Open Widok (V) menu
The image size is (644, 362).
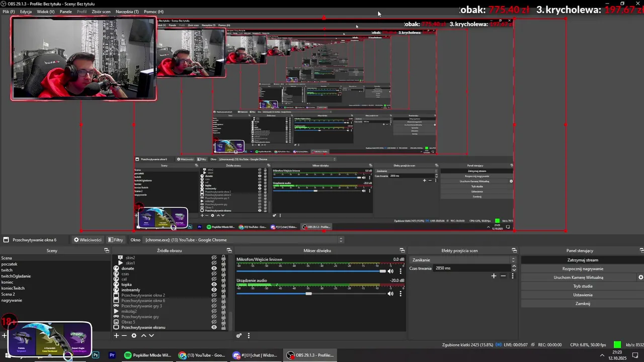[46, 12]
